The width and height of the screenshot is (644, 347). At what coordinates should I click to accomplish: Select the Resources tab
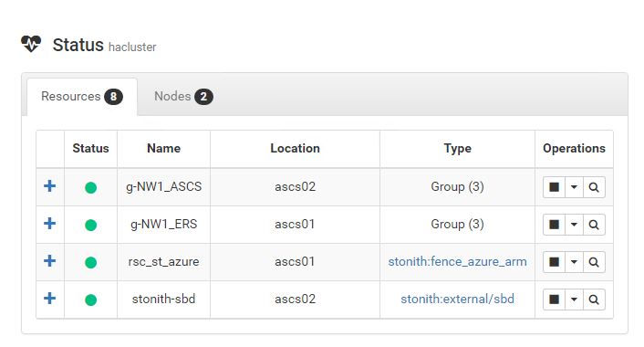82,97
